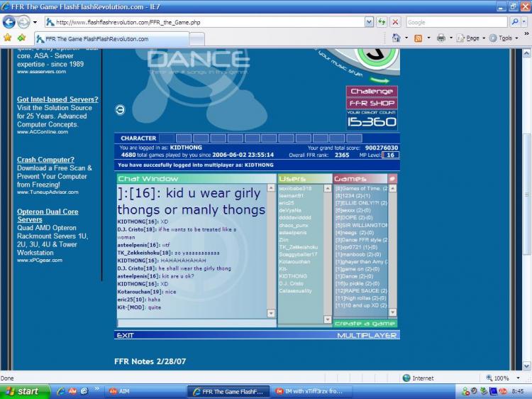Click the Google search box
The image size is (532, 399).
pyautogui.click(x=457, y=23)
